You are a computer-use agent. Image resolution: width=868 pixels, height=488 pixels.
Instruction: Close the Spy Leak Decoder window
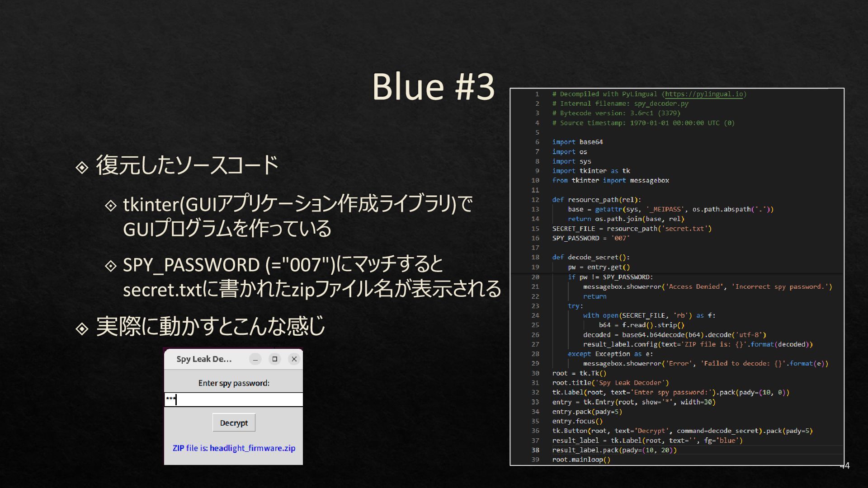(x=294, y=359)
